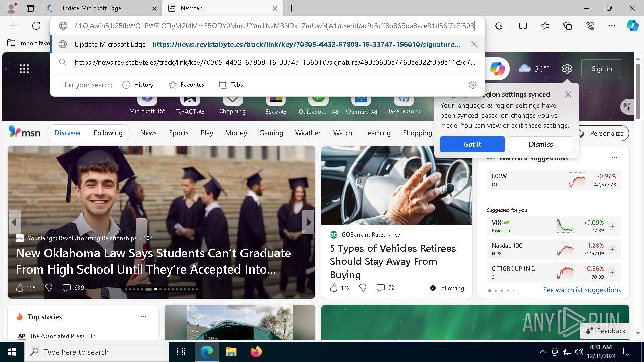Open the MSN app launcher grid
644x362 pixels.
click(24, 69)
